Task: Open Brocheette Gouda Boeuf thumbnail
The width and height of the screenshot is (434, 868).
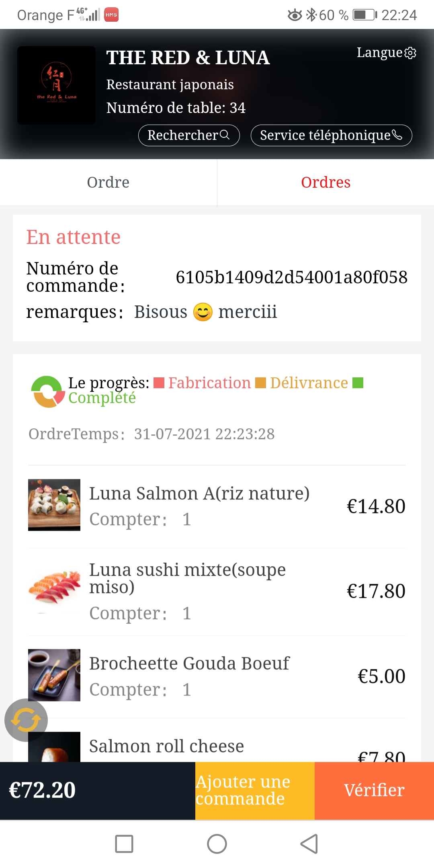Action: pyautogui.click(x=54, y=675)
